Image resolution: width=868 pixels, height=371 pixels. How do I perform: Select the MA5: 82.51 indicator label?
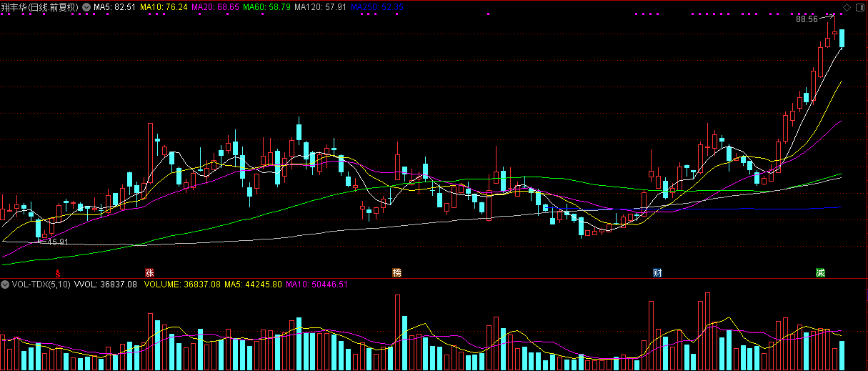(114, 7)
